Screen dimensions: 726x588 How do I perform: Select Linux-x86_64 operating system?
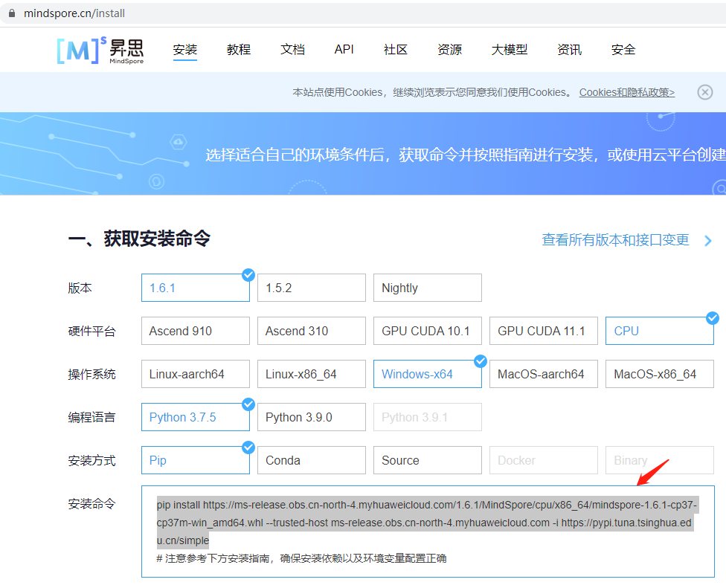pyautogui.click(x=312, y=374)
